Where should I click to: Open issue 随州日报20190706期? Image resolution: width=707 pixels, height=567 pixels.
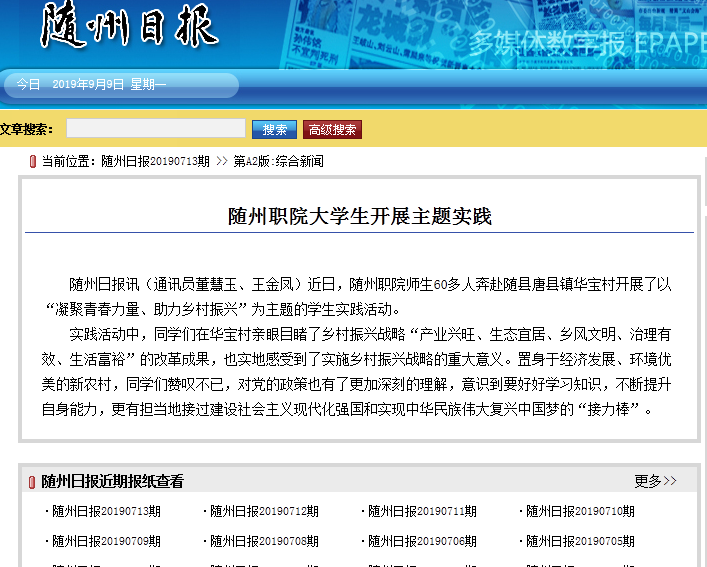[x=422, y=541]
